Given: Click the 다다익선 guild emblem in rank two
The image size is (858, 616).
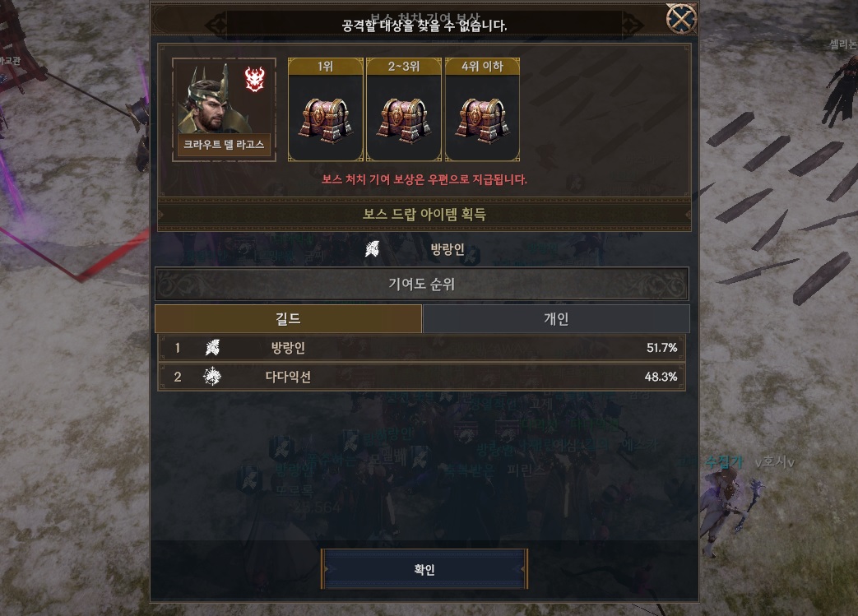Looking at the screenshot, I should pyautogui.click(x=212, y=377).
